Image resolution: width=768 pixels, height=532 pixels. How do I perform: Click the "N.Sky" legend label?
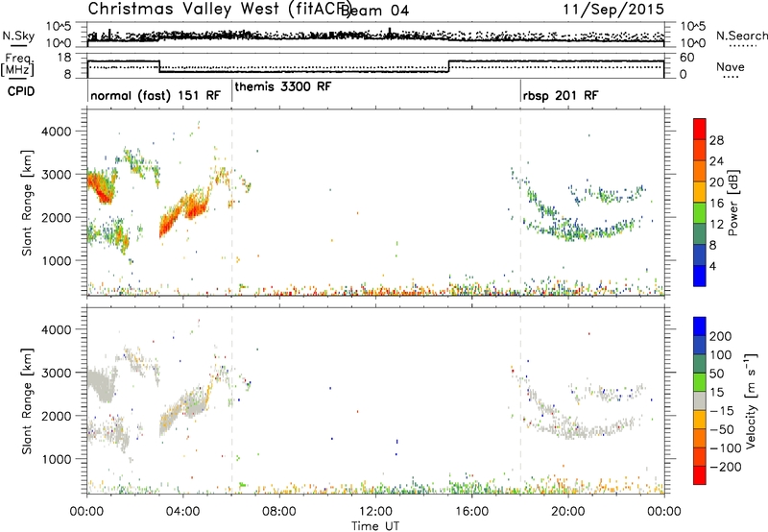(x=18, y=36)
